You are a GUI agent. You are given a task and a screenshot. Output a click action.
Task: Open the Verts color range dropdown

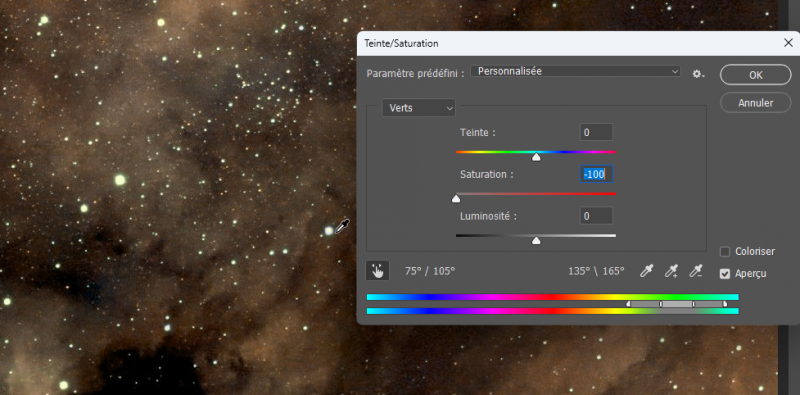coord(419,108)
